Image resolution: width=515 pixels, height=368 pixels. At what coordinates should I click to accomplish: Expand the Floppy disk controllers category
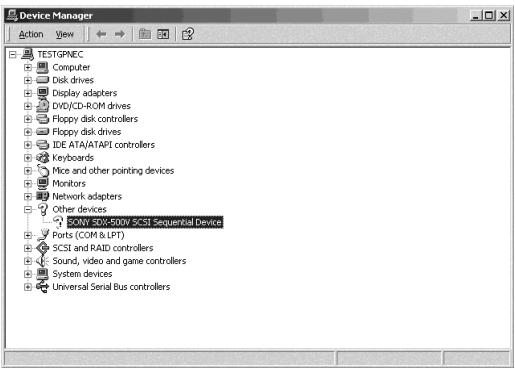click(28, 119)
